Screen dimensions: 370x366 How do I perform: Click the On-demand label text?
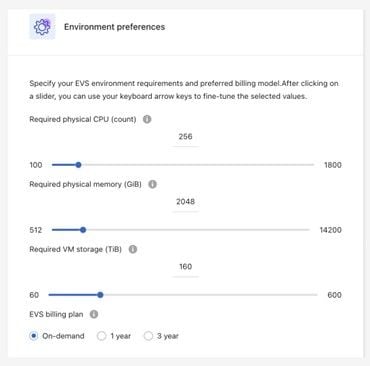(x=63, y=336)
